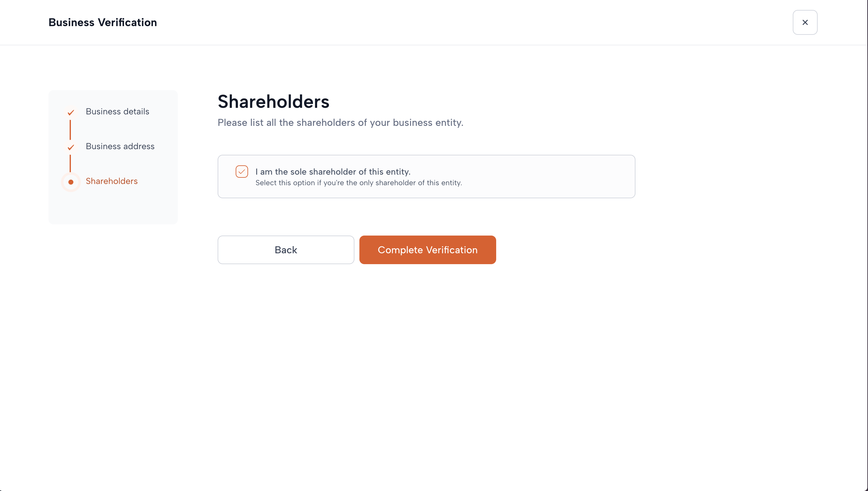This screenshot has height=491, width=868.
Task: Click the "Please list all the shareholders" subtitle
Action: (x=340, y=122)
